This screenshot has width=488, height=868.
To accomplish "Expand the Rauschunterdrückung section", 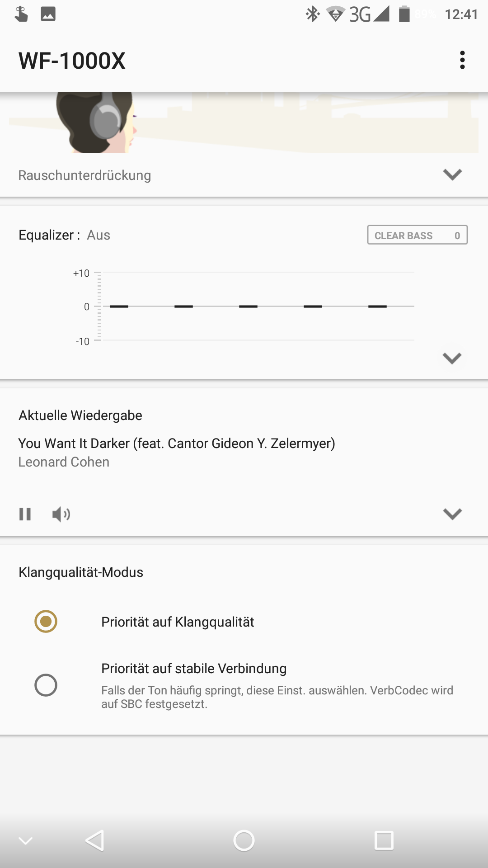I will 452,175.
